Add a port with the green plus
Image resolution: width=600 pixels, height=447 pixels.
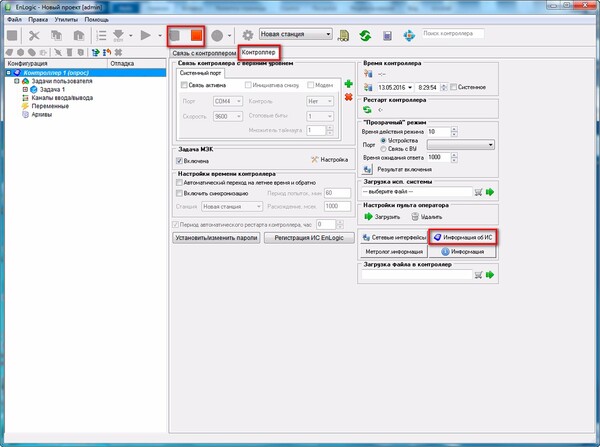pos(348,84)
